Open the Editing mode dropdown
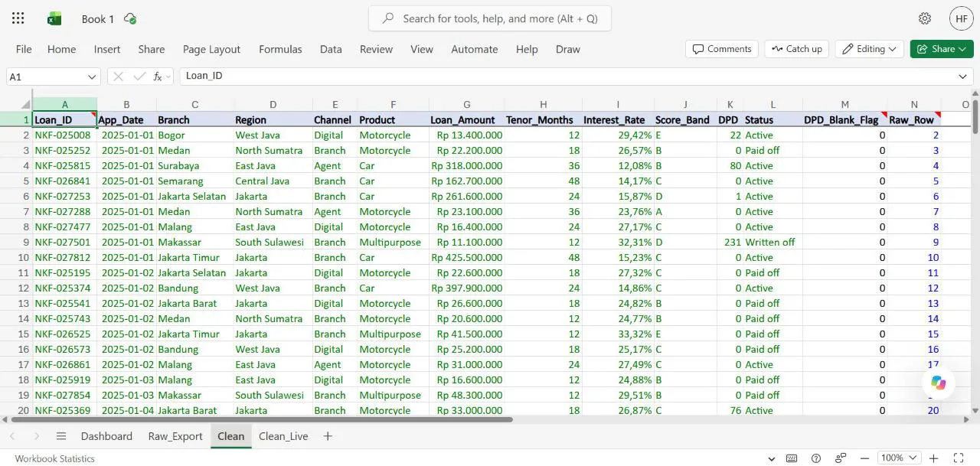The width and height of the screenshot is (980, 466). [x=869, y=49]
